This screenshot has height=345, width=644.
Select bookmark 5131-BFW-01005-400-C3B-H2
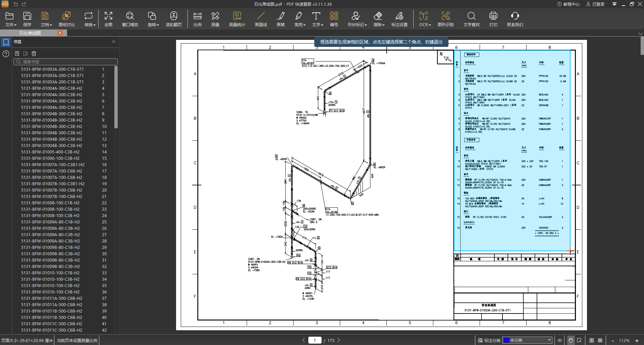[50, 152]
